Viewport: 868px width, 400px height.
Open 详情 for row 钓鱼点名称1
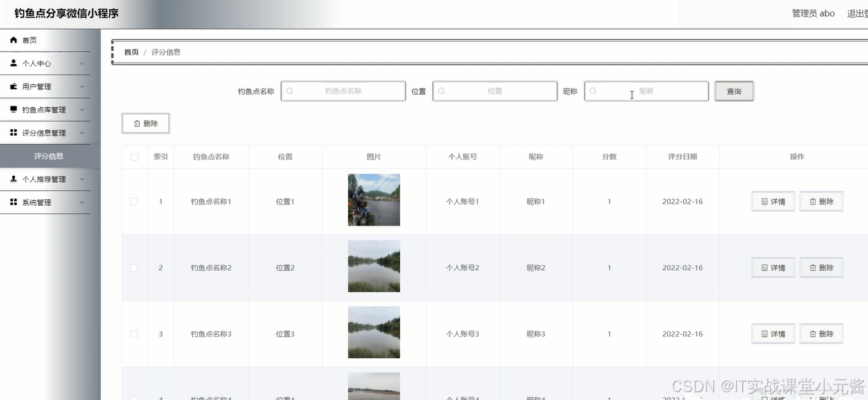(773, 201)
